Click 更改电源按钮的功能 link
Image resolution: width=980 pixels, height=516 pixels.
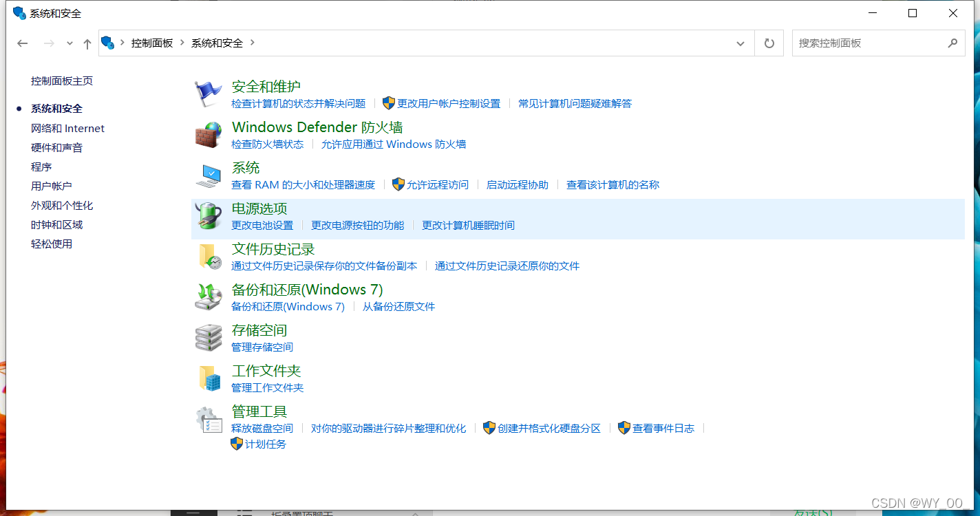(358, 225)
